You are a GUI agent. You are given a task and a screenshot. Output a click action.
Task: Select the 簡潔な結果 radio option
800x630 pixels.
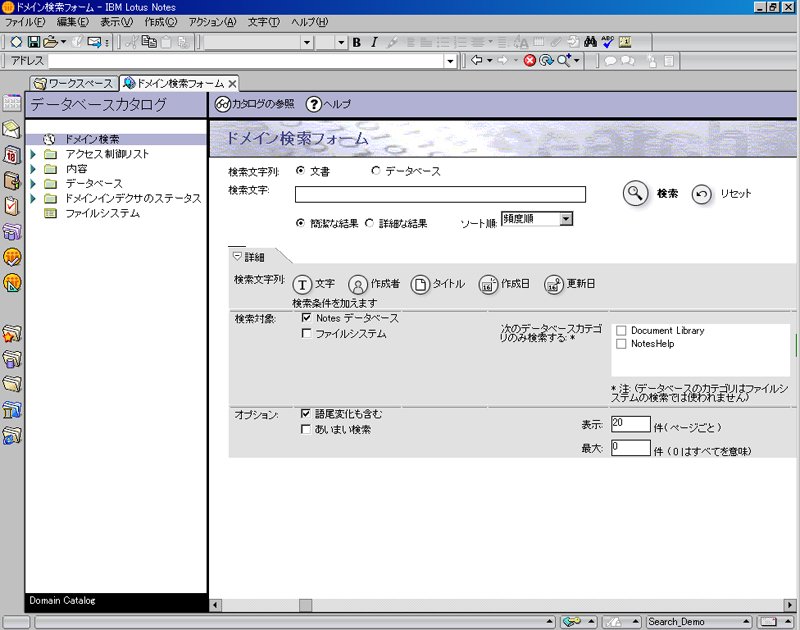[x=301, y=223]
